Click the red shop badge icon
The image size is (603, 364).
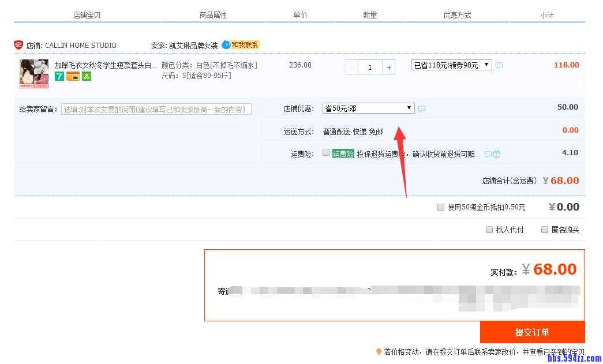coord(18,45)
